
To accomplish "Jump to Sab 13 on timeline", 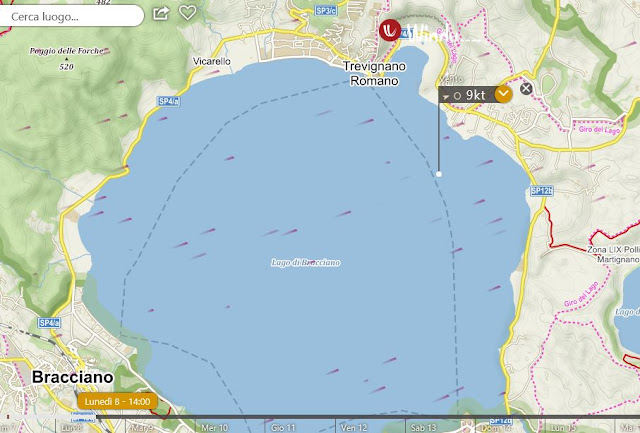I will 423,427.
